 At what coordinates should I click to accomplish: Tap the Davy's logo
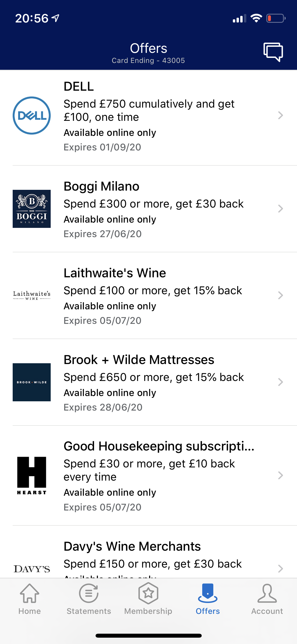(32, 569)
